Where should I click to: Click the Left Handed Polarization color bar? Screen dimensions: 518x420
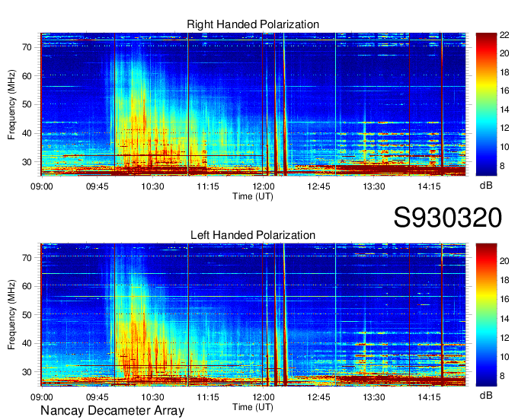[x=486, y=315]
